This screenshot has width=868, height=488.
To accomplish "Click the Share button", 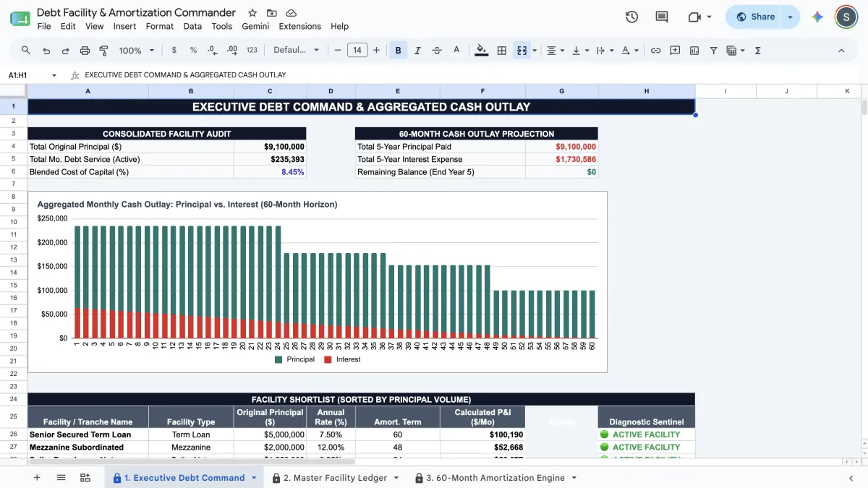I will pyautogui.click(x=755, y=17).
